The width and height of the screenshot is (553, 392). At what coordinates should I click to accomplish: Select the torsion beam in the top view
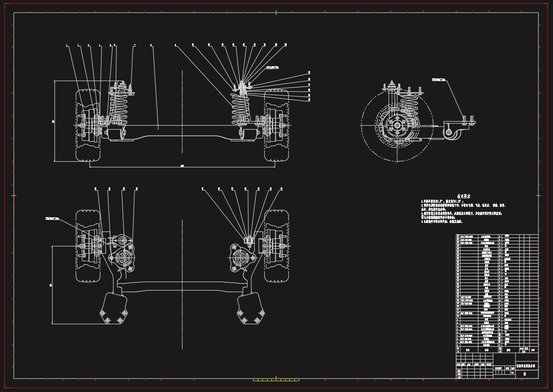182,286
